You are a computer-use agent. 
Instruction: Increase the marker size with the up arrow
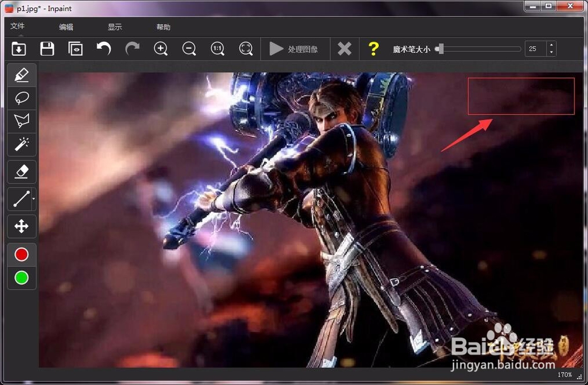pos(552,45)
